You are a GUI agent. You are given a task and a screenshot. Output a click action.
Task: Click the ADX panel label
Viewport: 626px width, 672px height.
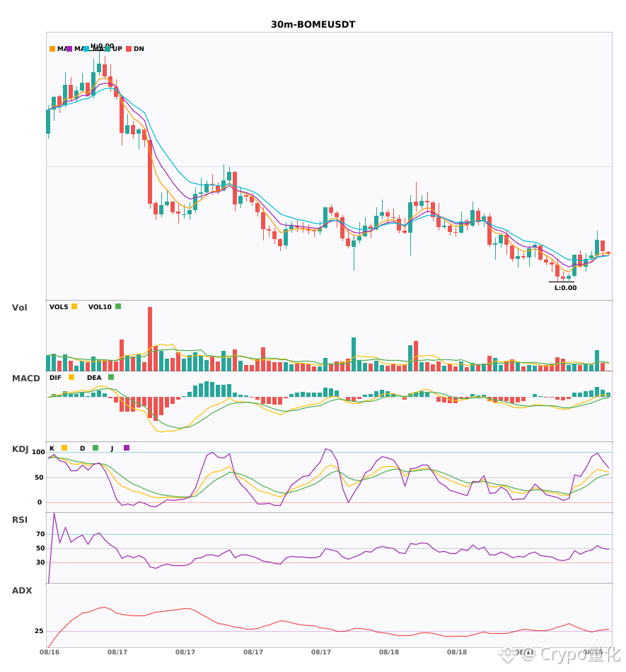22,591
